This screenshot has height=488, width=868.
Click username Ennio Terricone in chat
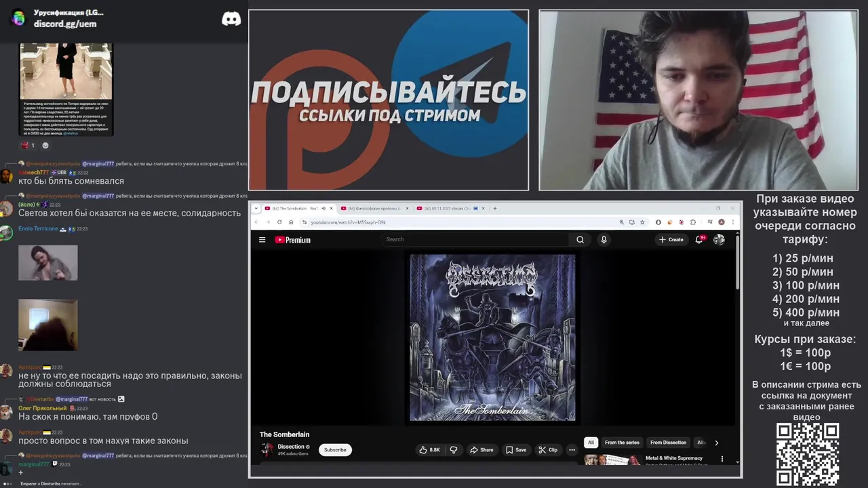coord(38,228)
